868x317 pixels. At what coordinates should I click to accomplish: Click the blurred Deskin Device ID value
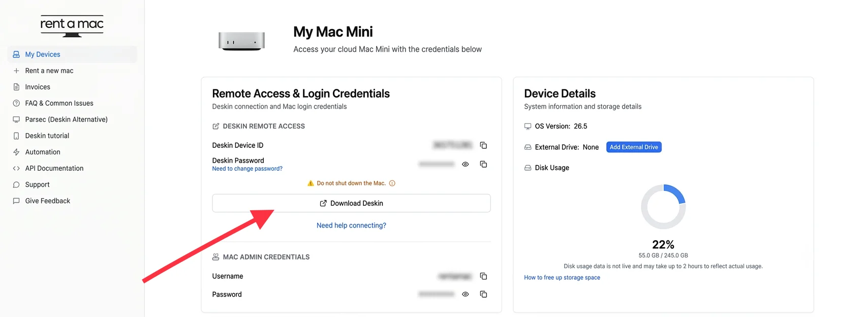[453, 145]
